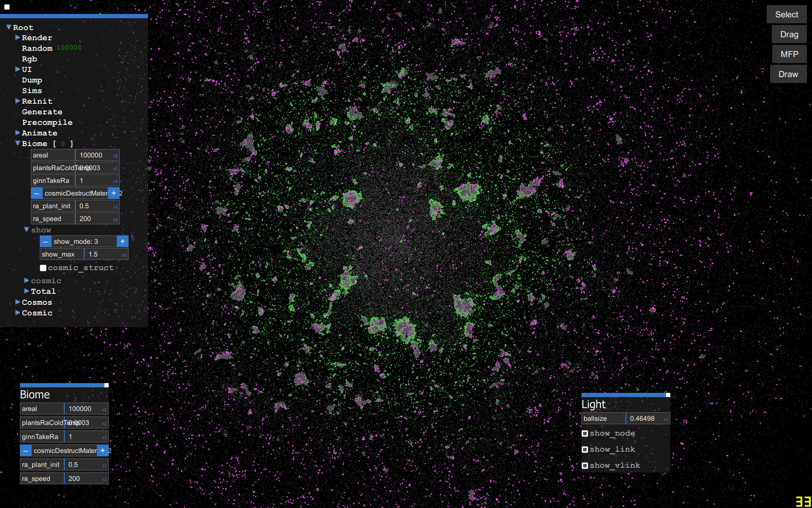
Task: Increase cosmicDestructMater with plus in tree panel
Action: click(114, 193)
